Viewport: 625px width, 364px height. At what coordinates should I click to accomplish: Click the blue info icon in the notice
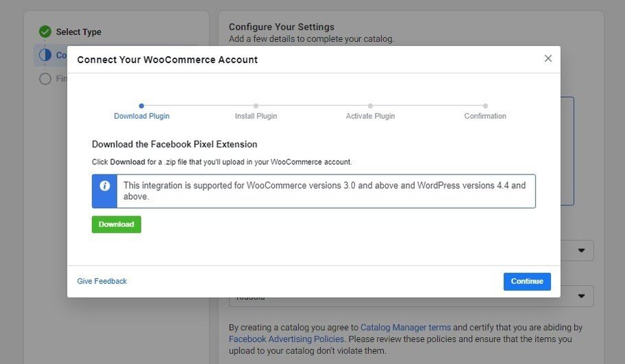pyautogui.click(x=104, y=186)
